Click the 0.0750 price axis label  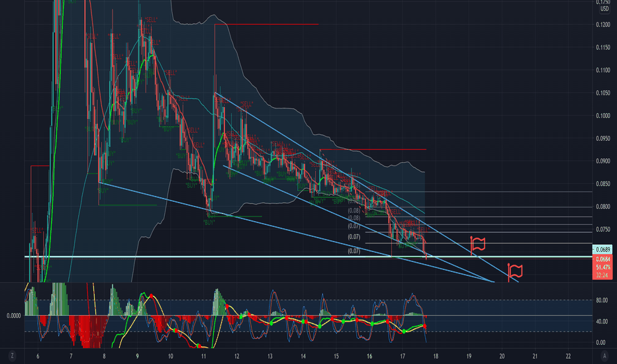click(x=603, y=230)
